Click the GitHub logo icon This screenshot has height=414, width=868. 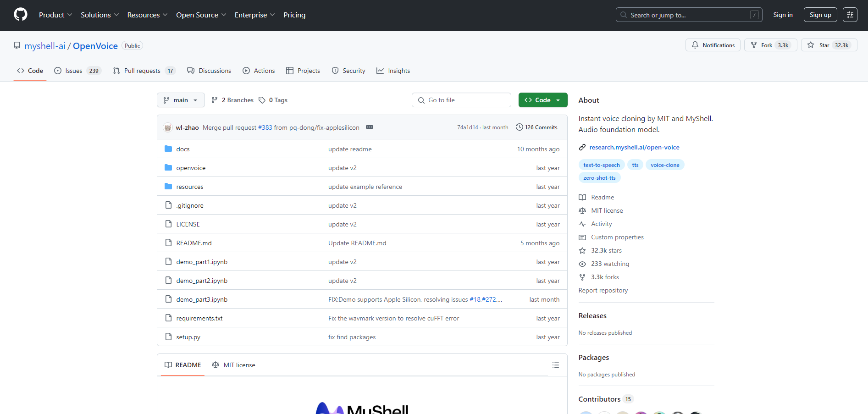point(21,15)
